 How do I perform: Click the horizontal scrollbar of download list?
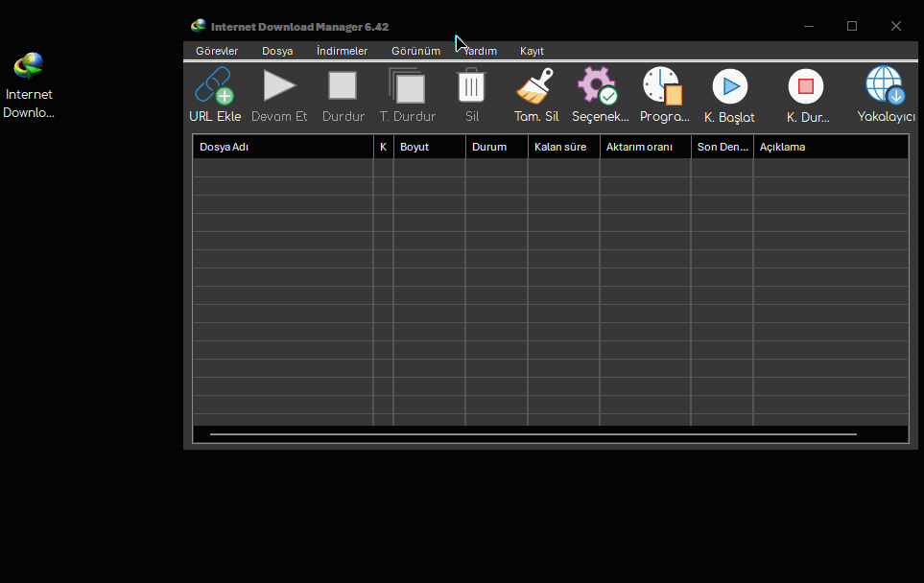[x=533, y=434]
